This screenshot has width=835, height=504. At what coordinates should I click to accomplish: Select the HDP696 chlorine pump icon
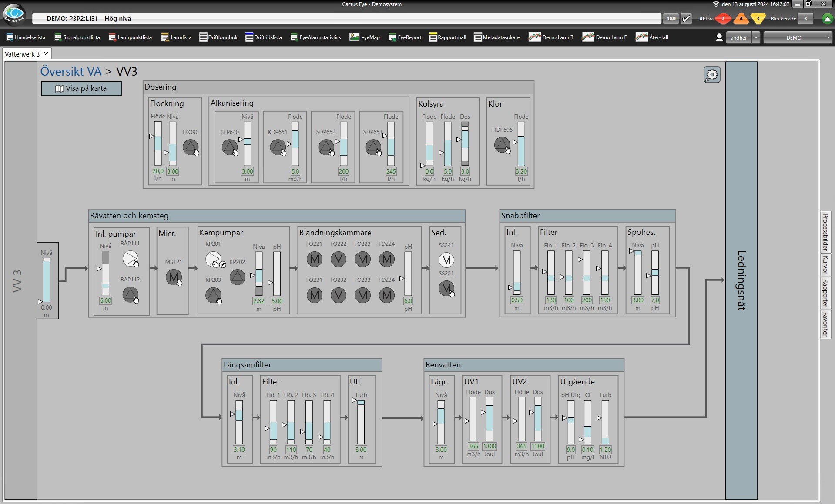pyautogui.click(x=502, y=144)
